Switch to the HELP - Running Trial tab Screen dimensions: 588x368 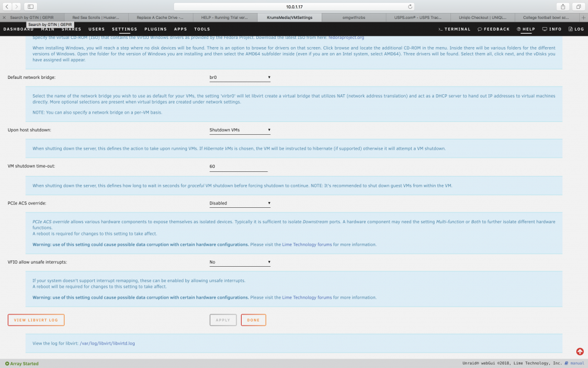click(x=225, y=17)
